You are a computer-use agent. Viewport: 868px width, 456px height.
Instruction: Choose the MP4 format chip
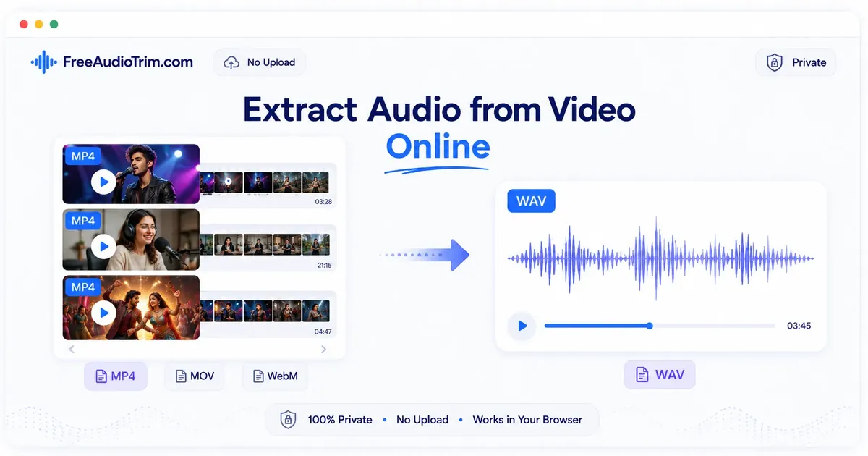[x=116, y=376]
